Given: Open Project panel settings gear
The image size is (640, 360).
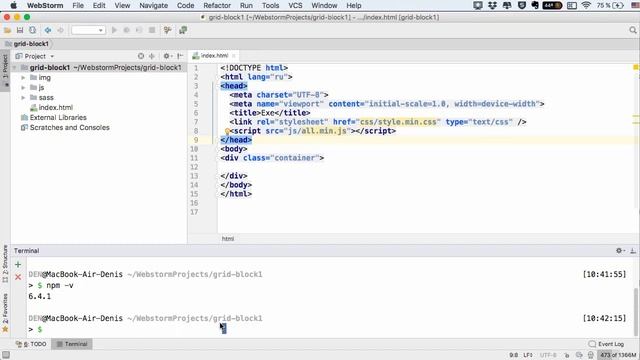Looking at the screenshot, I should pyautogui.click(x=168, y=56).
